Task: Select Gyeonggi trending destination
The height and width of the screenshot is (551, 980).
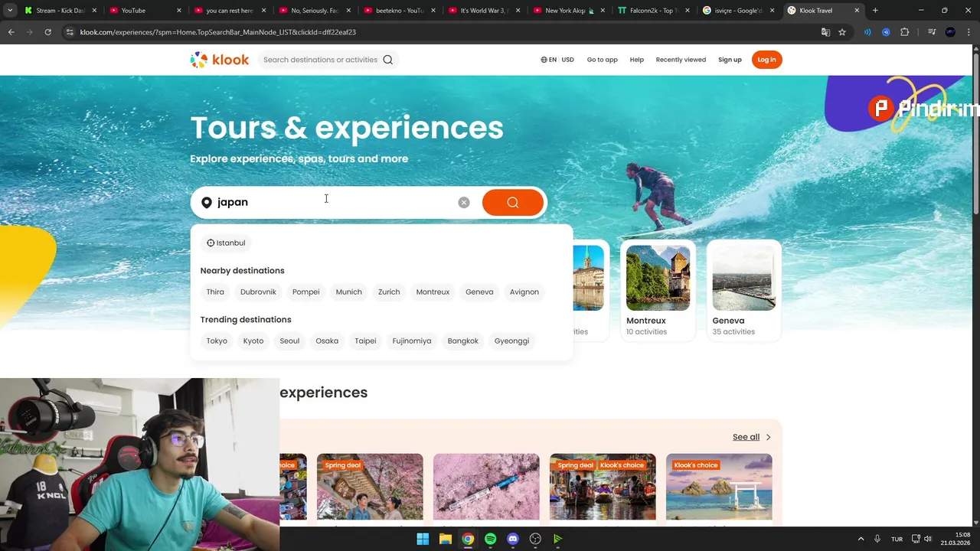Action: pos(511,341)
